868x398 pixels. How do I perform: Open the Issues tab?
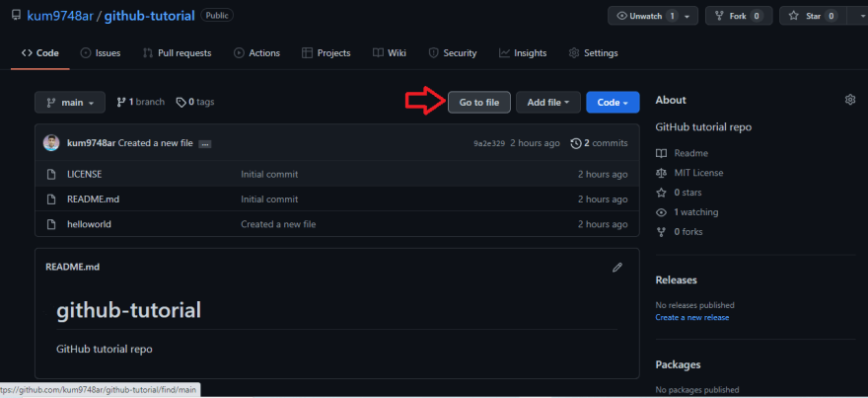point(101,53)
